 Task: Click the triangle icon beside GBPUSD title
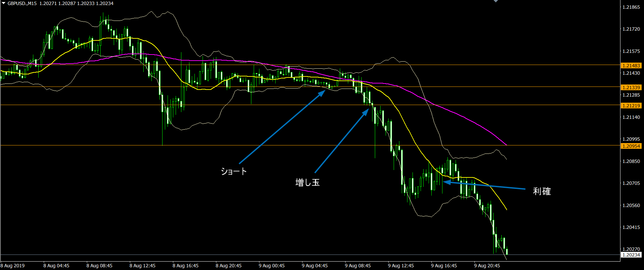[4, 3]
